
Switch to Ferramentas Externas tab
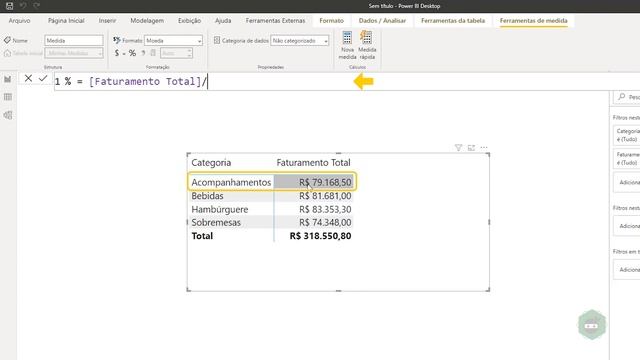(x=275, y=20)
